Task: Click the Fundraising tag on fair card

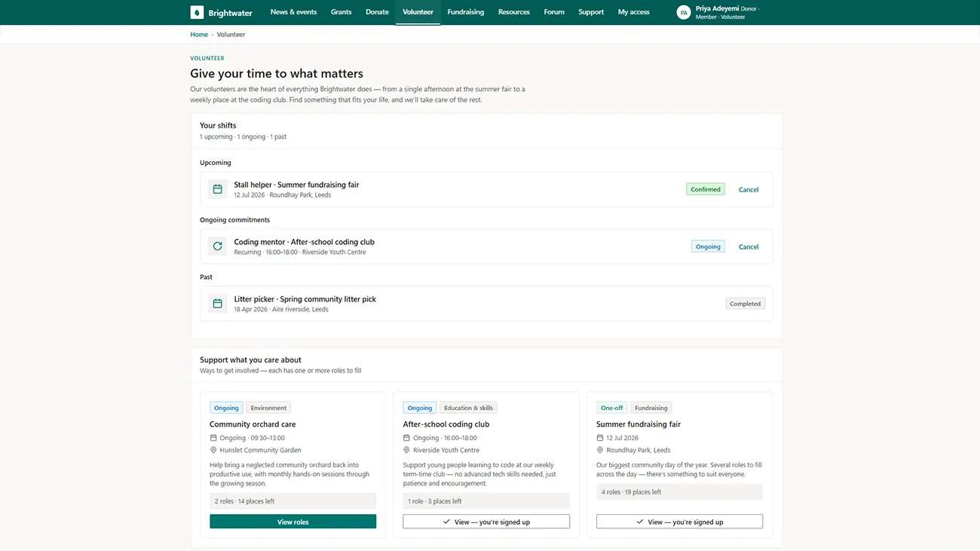Action: point(651,408)
